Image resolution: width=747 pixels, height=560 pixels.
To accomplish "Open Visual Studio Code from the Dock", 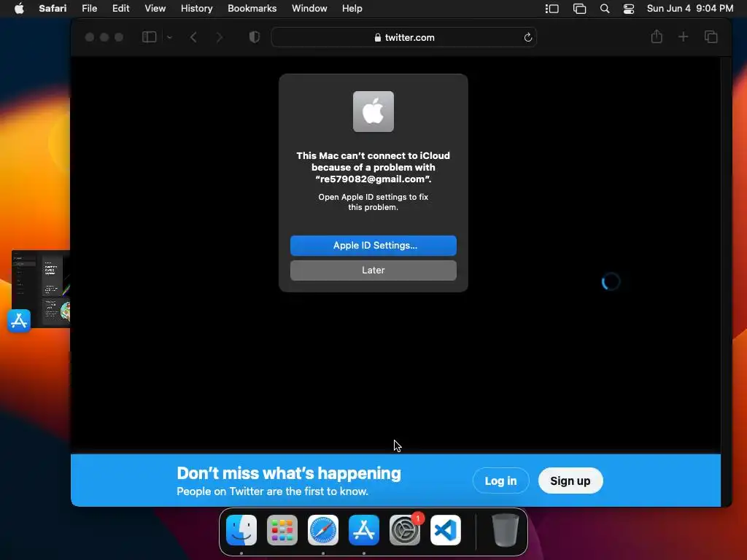I will [446, 530].
